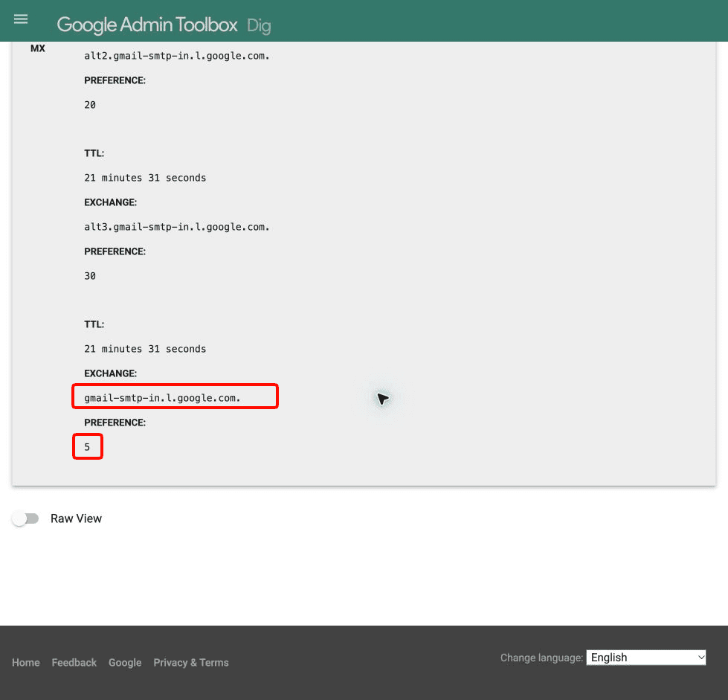Click gmail-smtp-in.l.google.com. exchange value
Viewport: 728px width, 700px height.
[163, 398]
